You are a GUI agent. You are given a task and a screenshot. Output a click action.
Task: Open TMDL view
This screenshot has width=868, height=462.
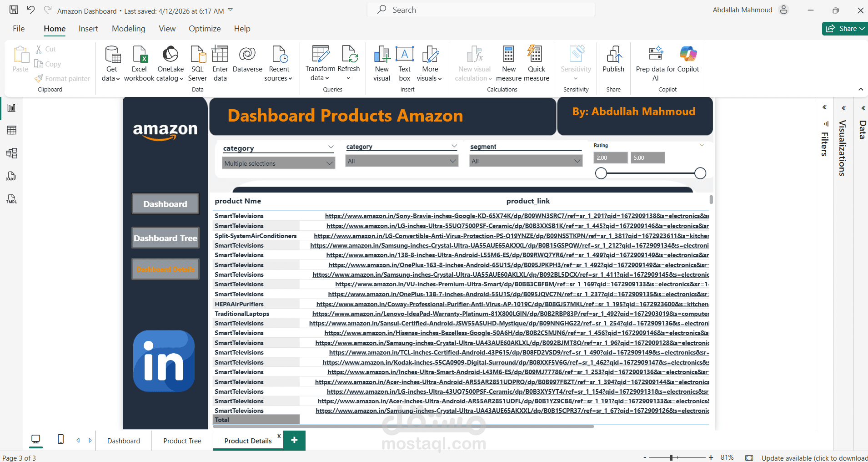point(12,199)
